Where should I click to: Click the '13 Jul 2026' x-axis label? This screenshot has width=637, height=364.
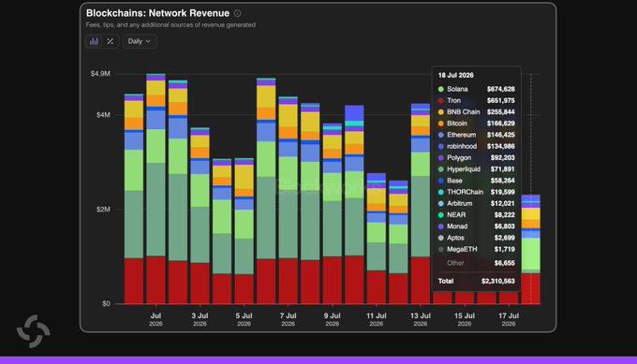click(420, 319)
